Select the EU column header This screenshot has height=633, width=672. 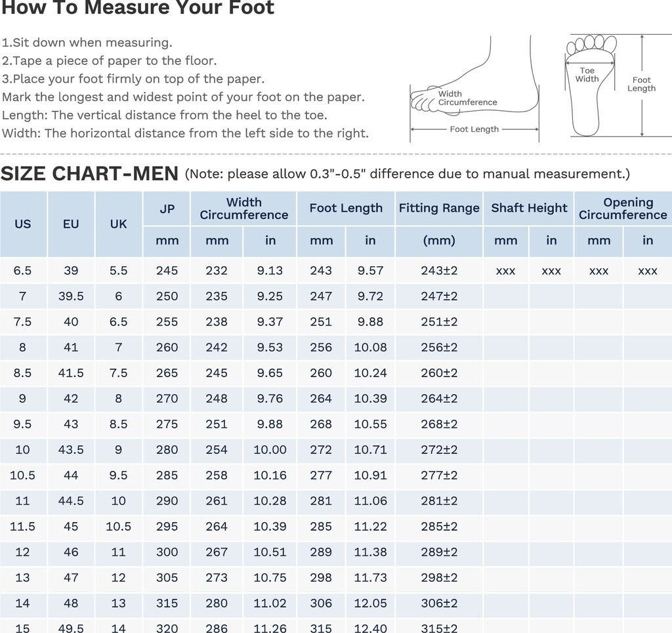tap(71, 224)
